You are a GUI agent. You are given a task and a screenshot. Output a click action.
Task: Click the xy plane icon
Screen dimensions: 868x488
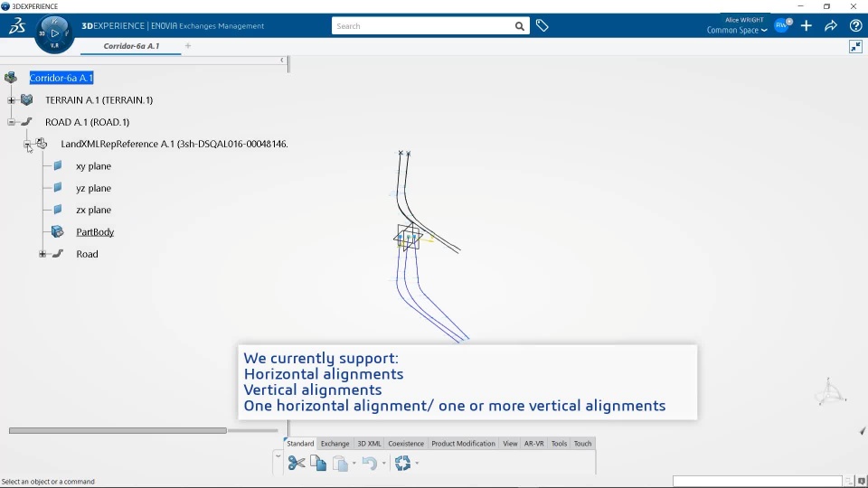[58, 165]
